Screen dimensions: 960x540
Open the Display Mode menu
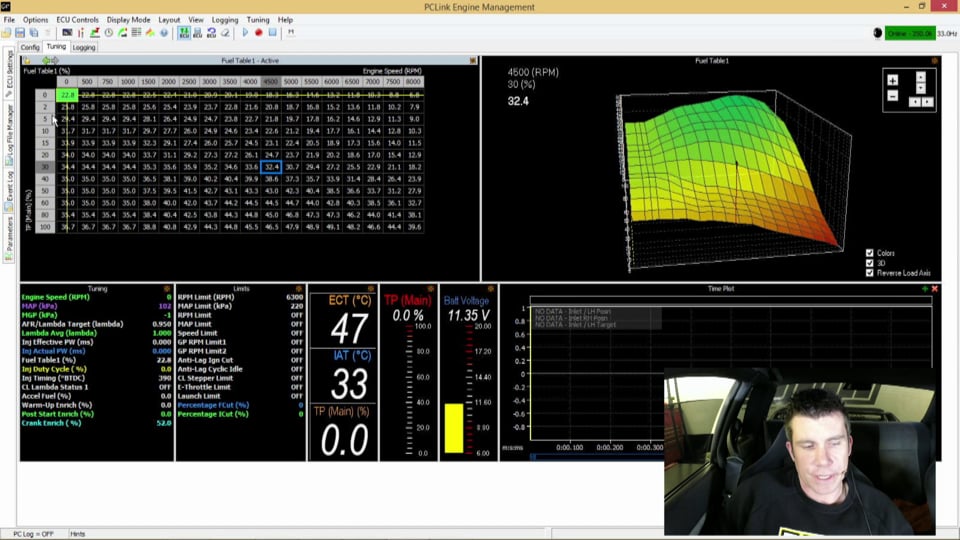click(128, 20)
